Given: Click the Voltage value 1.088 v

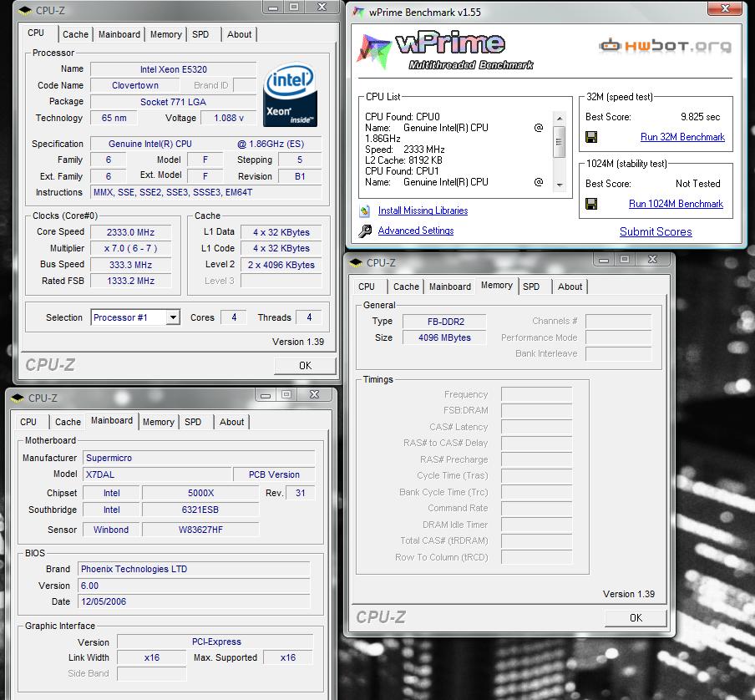Looking at the screenshot, I should coord(229,118).
